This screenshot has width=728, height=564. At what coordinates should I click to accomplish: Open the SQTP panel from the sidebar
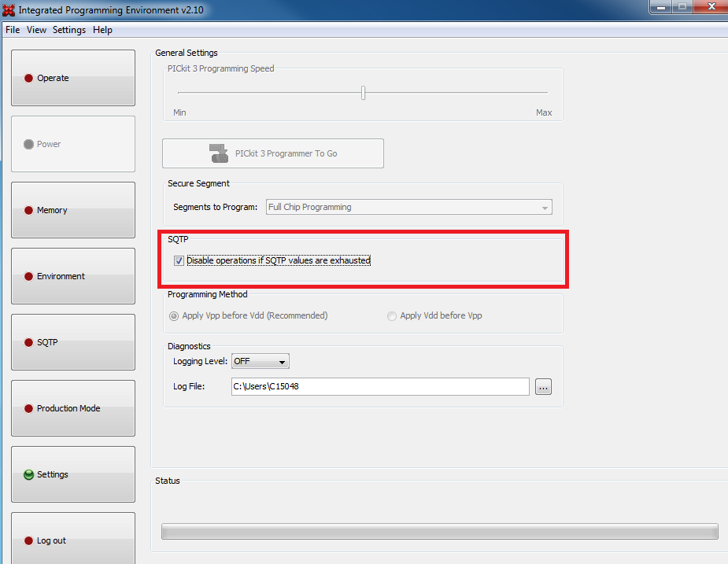72,342
